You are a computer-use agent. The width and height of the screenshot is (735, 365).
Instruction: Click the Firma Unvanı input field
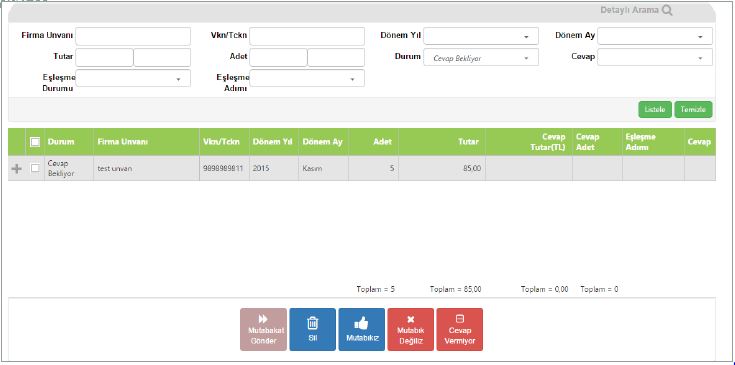coord(133,36)
